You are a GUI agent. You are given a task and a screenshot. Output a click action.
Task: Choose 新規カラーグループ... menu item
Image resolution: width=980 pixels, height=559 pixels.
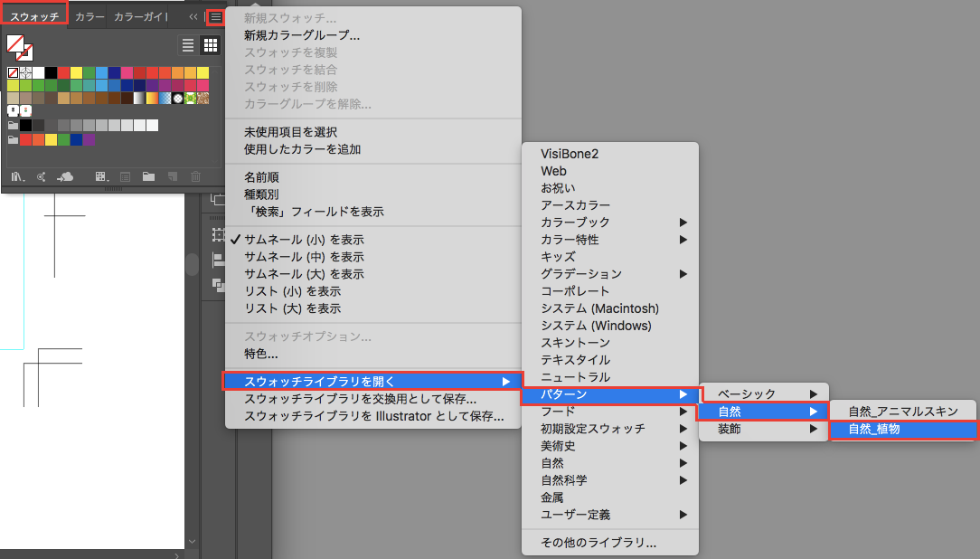coord(302,35)
